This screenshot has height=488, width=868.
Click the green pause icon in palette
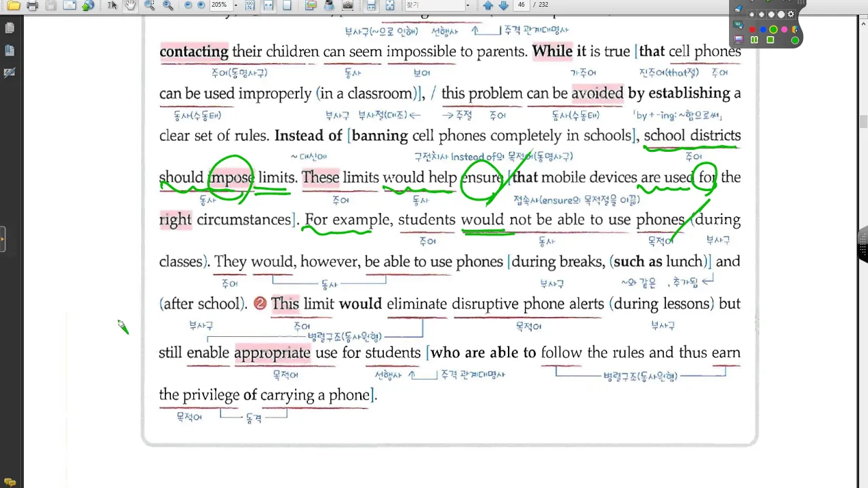pyautogui.click(x=754, y=39)
